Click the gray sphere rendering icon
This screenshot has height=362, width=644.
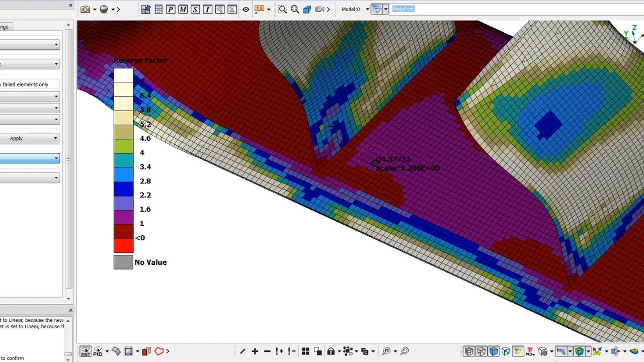[x=104, y=9]
